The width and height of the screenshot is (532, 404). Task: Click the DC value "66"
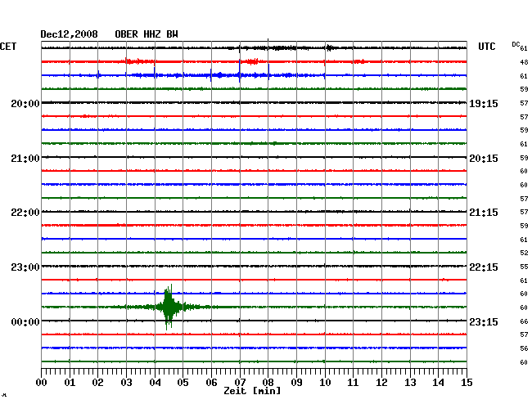(524, 321)
